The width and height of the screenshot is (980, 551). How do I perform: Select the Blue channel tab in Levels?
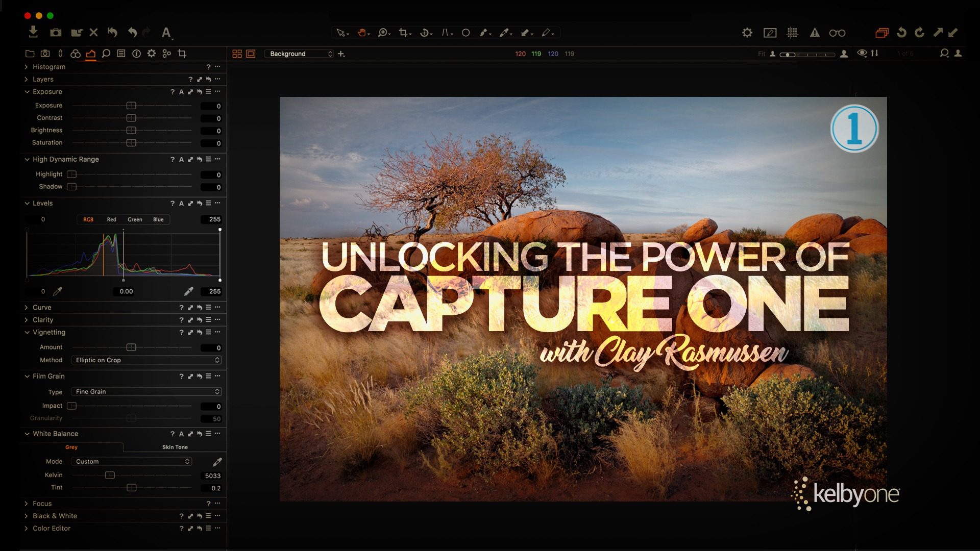tap(158, 219)
